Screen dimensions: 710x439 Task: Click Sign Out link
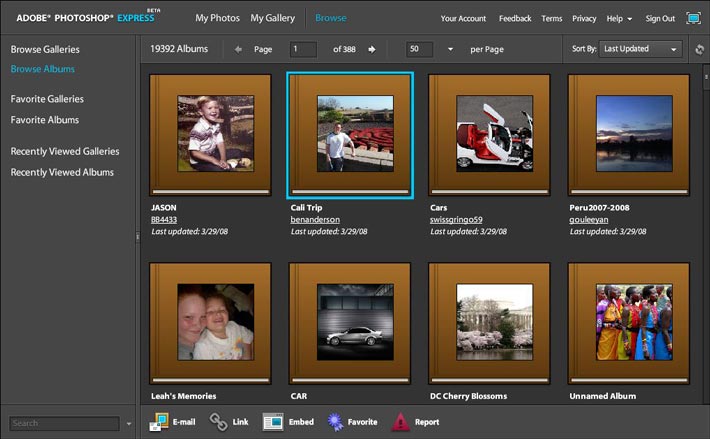coord(660,18)
